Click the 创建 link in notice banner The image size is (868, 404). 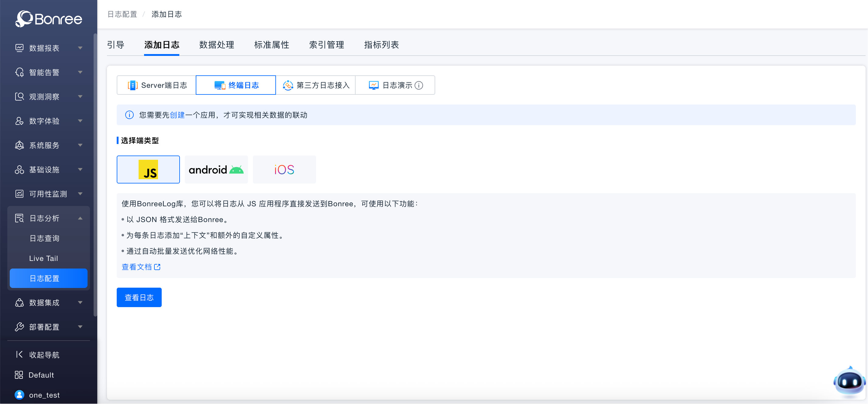(x=177, y=115)
